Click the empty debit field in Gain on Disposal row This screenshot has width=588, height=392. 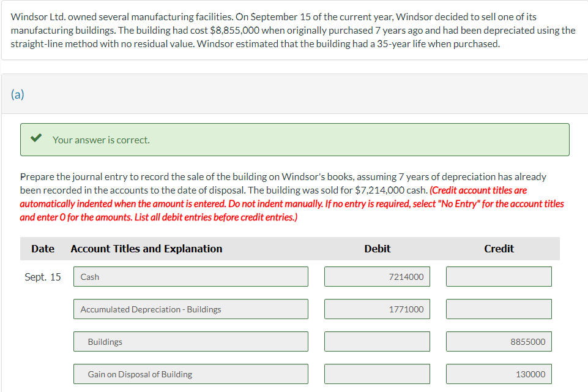click(x=377, y=374)
